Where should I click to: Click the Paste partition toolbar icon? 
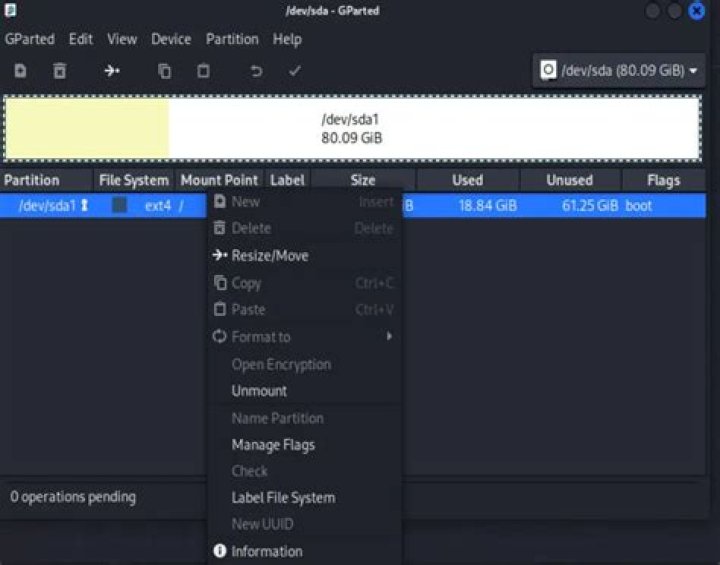point(203,71)
